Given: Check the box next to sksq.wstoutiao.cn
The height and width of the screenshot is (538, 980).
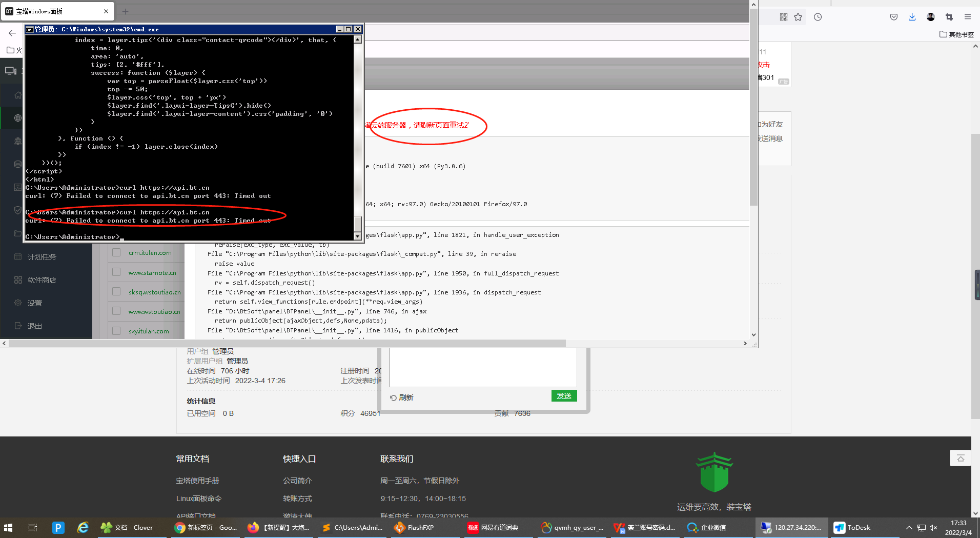Looking at the screenshot, I should (116, 291).
